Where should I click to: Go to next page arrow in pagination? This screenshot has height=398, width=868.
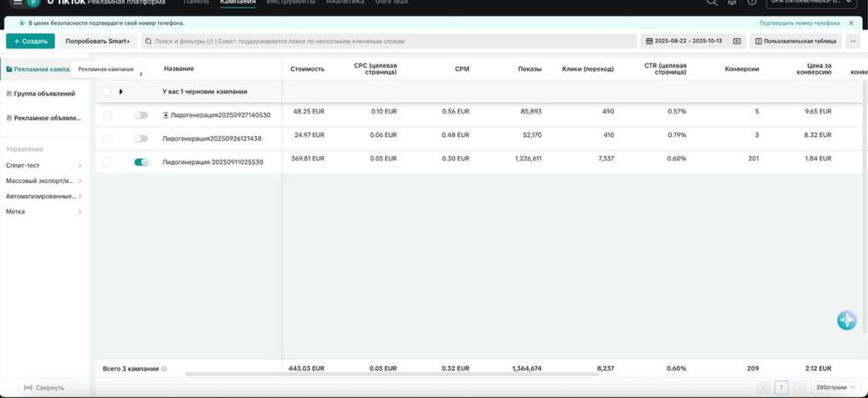799,388
